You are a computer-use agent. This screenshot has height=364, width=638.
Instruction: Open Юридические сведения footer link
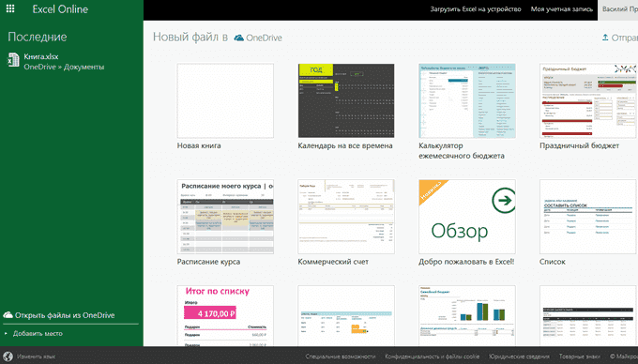(x=519, y=356)
